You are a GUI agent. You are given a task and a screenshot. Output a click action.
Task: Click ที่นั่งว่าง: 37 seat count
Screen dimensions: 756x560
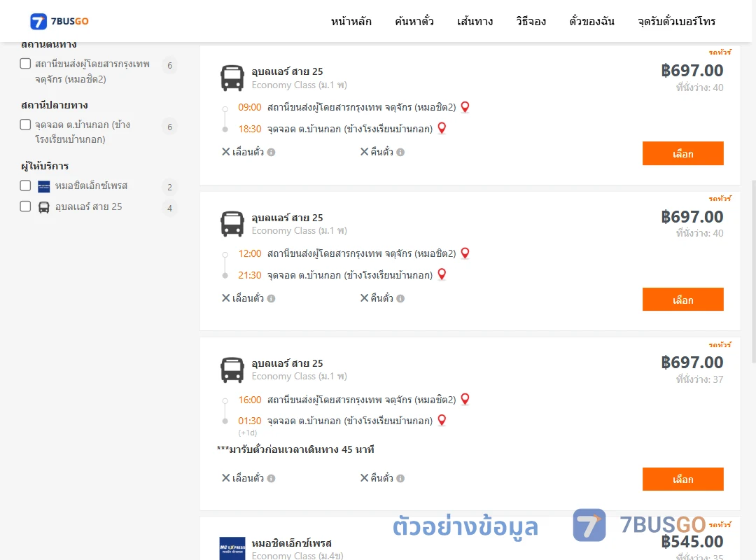tap(699, 379)
